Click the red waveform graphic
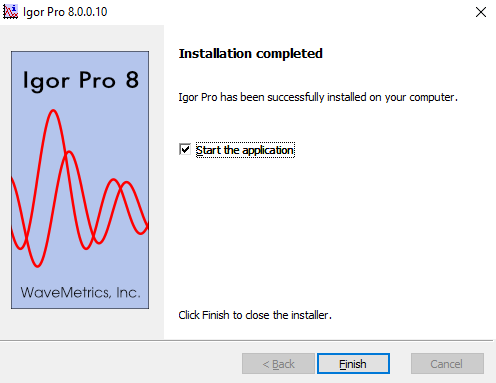 [x=80, y=188]
